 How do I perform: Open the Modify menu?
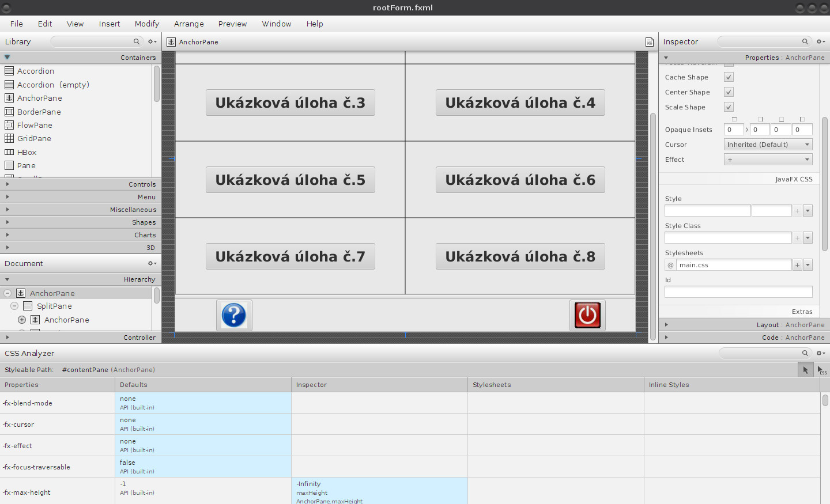point(147,24)
